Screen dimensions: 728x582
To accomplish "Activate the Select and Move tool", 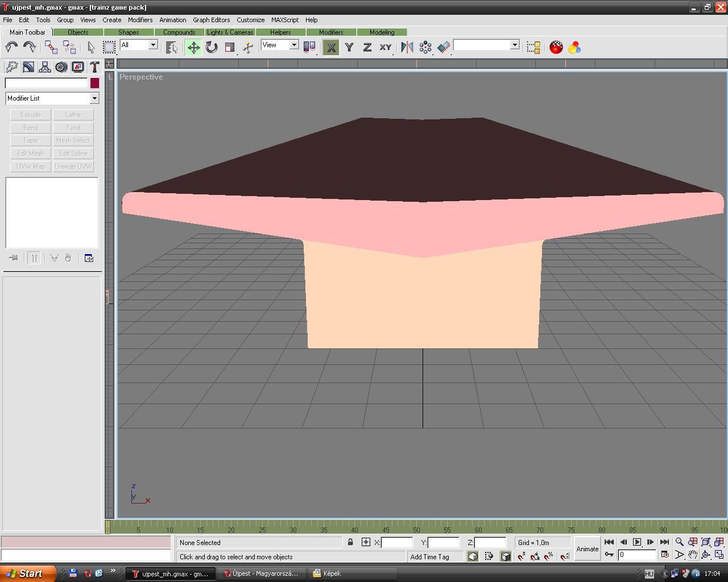I will point(193,48).
